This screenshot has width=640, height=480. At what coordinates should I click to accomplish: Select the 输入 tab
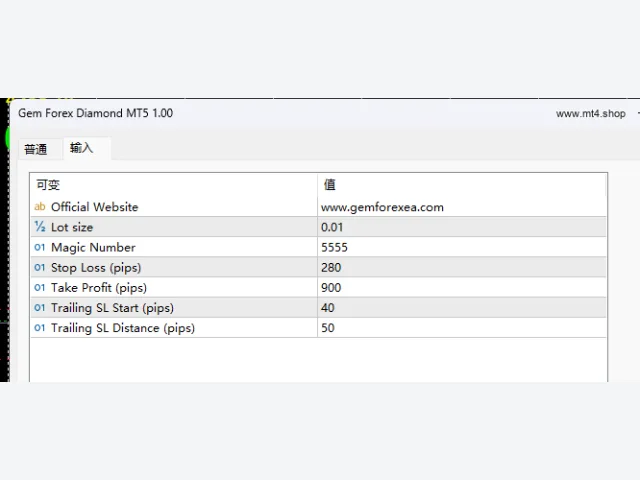(86, 148)
